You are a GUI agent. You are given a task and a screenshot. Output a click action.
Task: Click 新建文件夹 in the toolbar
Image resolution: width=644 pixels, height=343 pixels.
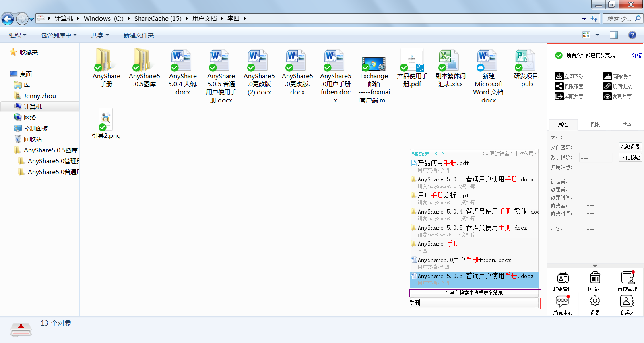tap(138, 35)
